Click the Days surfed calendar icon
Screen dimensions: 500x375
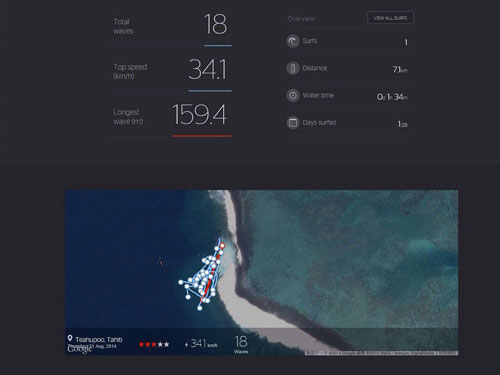pos(293,123)
